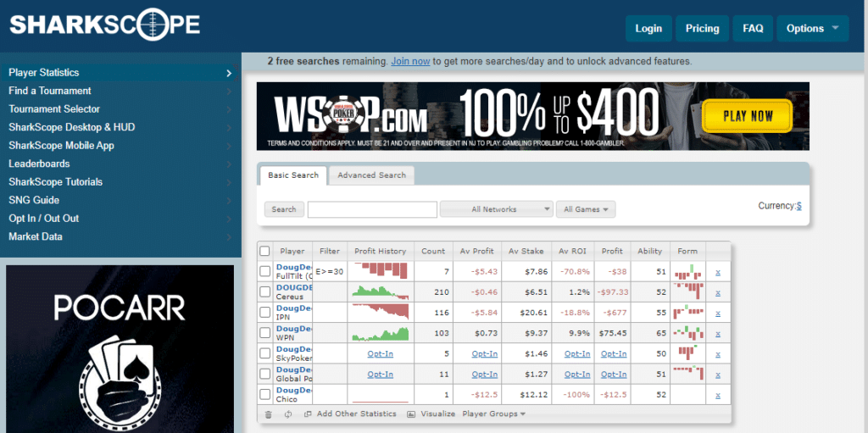Click Opt-In in SkyPoker Profit History

tap(381, 354)
